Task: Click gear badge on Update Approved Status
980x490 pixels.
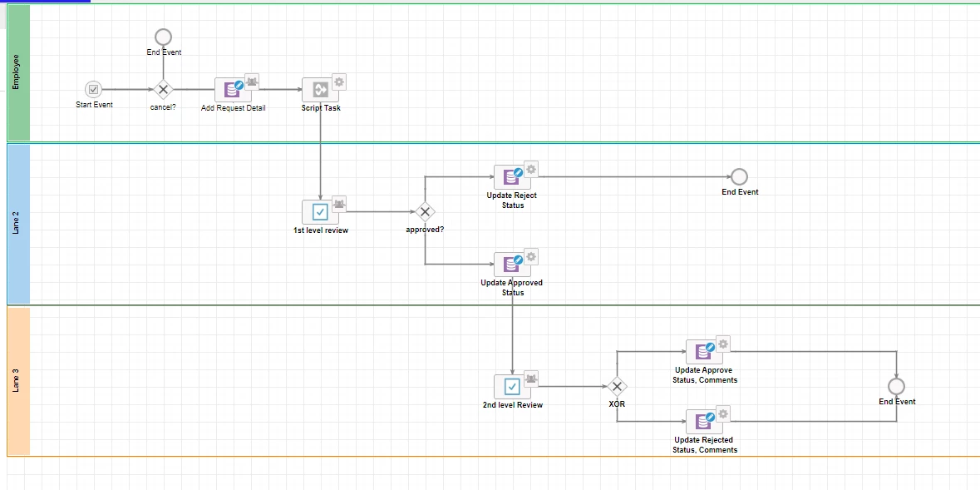Action: click(x=530, y=256)
